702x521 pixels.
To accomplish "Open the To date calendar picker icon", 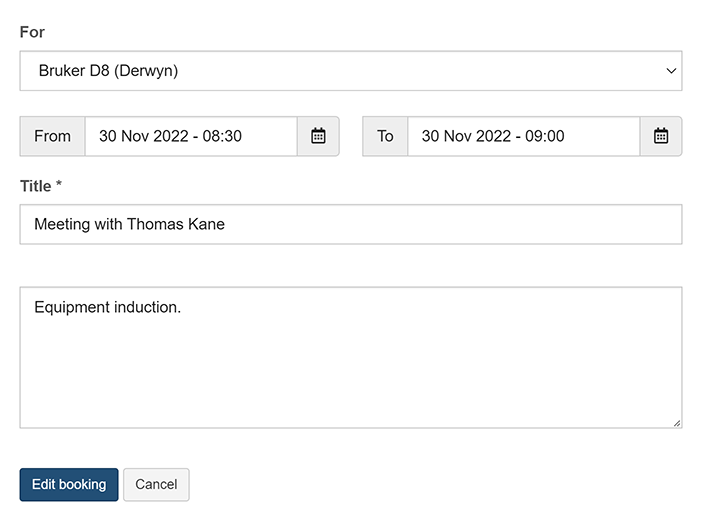I will pyautogui.click(x=661, y=136).
